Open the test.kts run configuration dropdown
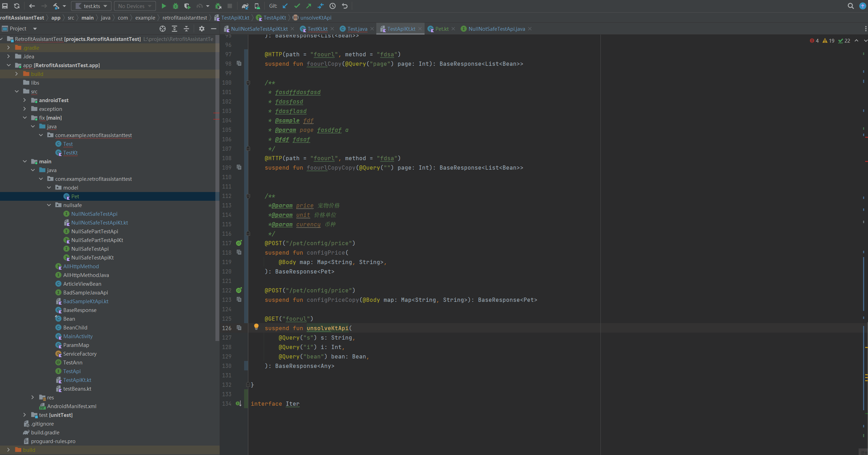The height and width of the screenshot is (455, 868). coord(92,6)
